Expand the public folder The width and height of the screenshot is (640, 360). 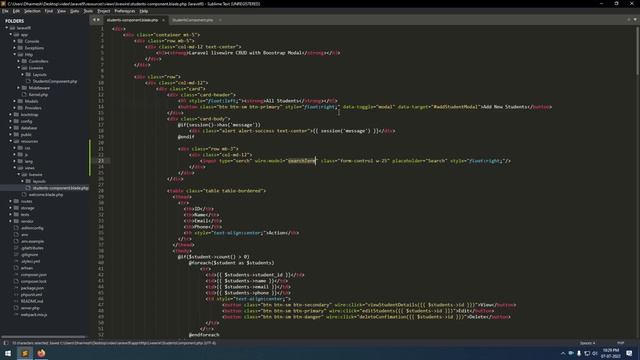tap(11, 134)
